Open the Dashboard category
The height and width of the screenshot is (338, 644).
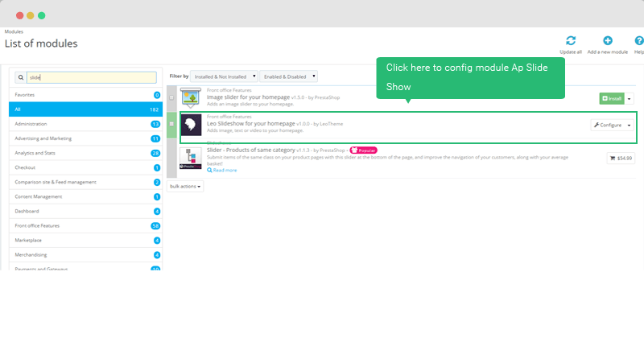[x=86, y=211]
